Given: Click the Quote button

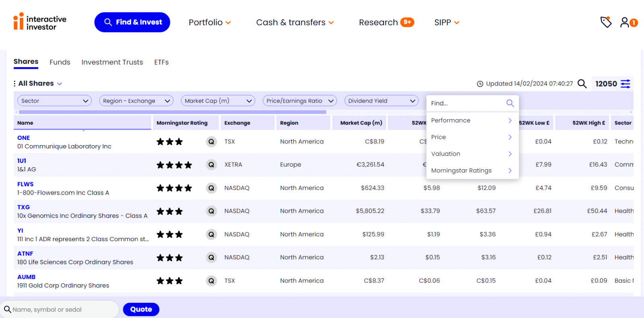Looking at the screenshot, I should coord(141,310).
